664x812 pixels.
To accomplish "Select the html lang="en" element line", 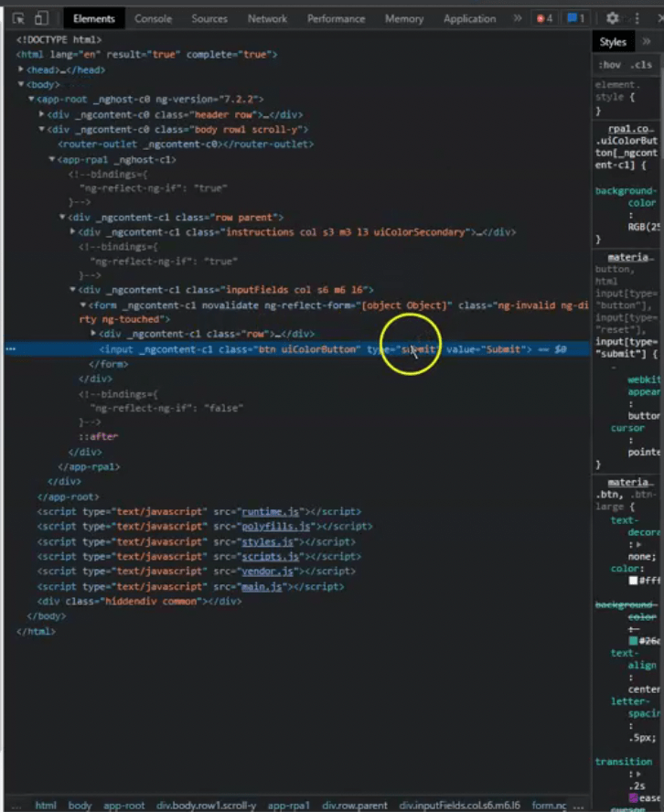I will point(146,54).
